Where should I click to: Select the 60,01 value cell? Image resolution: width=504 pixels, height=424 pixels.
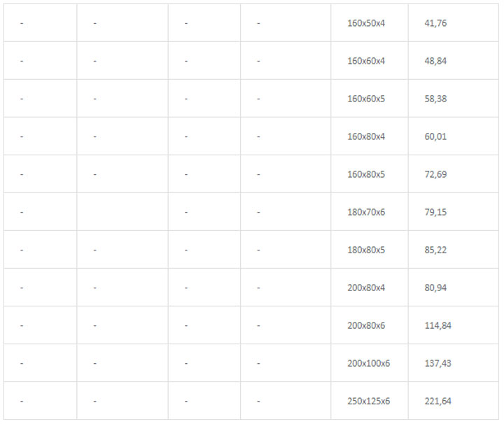click(x=435, y=136)
